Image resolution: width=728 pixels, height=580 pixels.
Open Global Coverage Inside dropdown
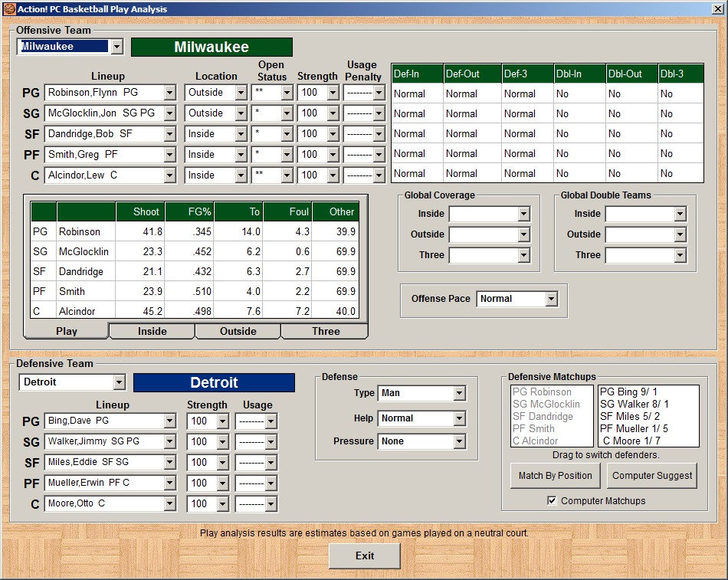pyautogui.click(x=523, y=215)
